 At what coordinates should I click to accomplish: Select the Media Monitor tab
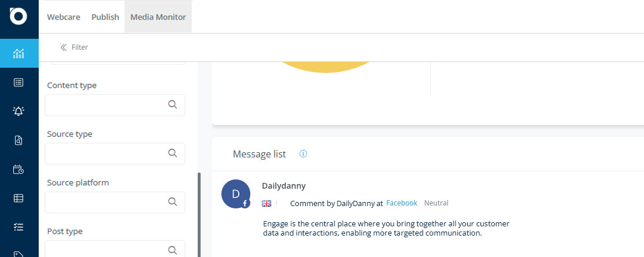click(158, 17)
